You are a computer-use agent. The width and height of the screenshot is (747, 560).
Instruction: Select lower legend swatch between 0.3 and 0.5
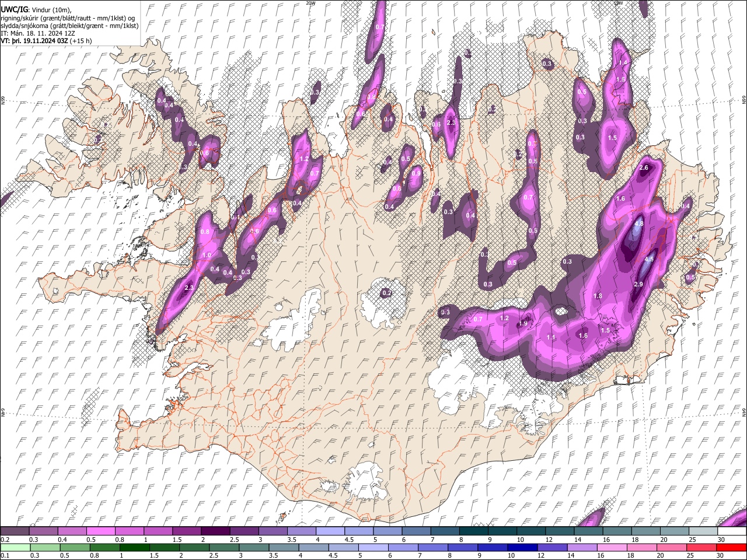pyautogui.click(x=44, y=547)
